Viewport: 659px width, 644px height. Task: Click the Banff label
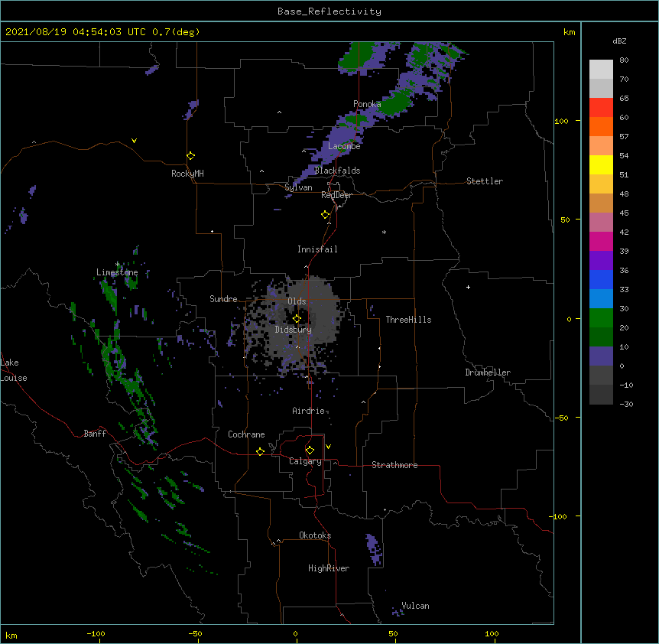pyautogui.click(x=95, y=434)
